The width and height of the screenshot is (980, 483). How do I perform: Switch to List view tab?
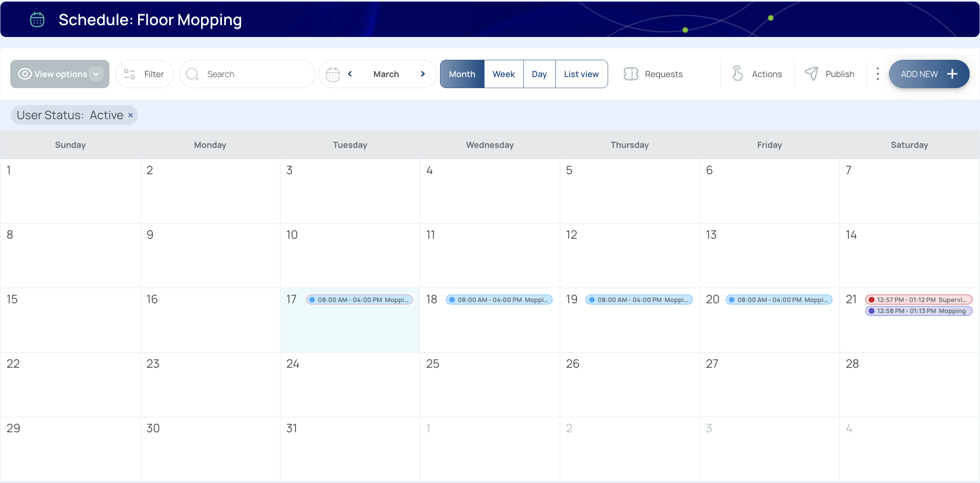click(581, 74)
